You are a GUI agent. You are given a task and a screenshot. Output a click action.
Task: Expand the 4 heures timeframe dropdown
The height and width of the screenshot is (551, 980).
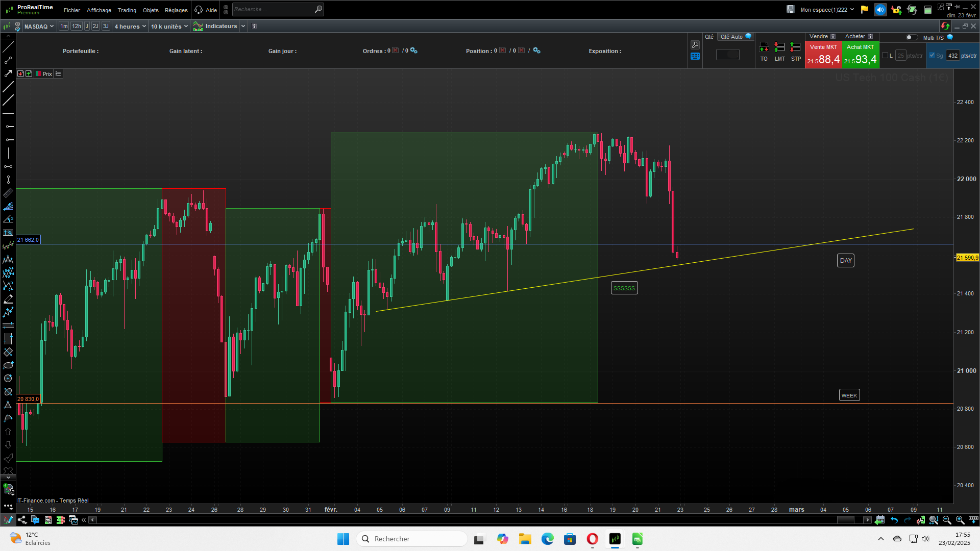tap(130, 26)
